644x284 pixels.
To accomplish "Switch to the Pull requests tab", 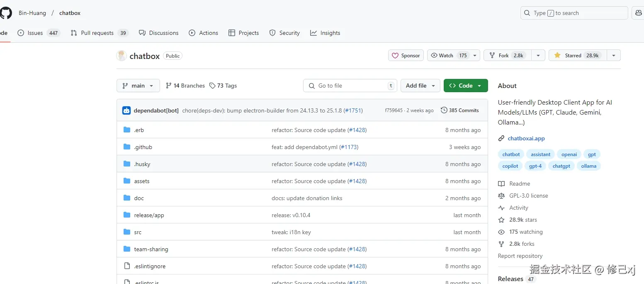I will tap(99, 33).
